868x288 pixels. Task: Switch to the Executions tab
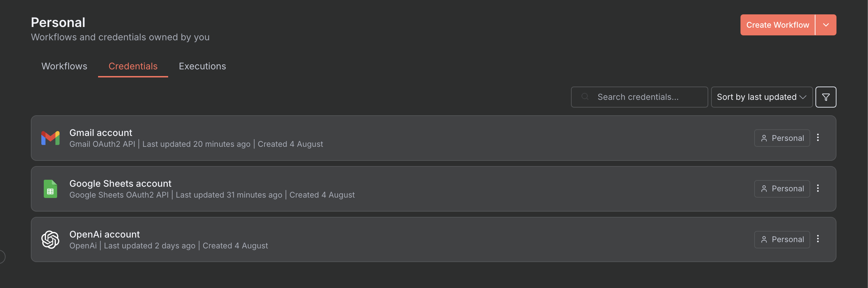202,66
